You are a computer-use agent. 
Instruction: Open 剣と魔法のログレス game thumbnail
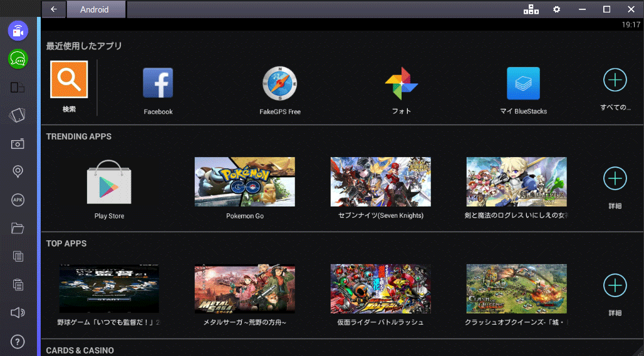[x=517, y=181]
